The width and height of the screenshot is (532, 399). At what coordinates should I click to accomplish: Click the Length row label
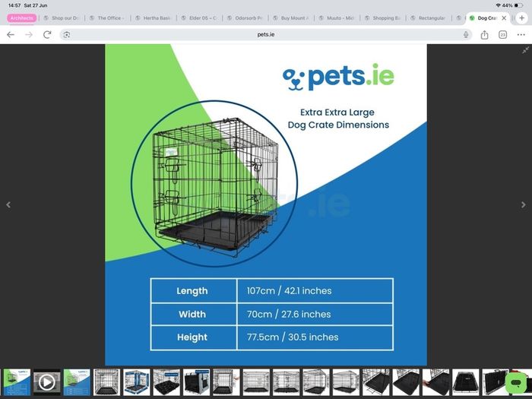tap(192, 291)
